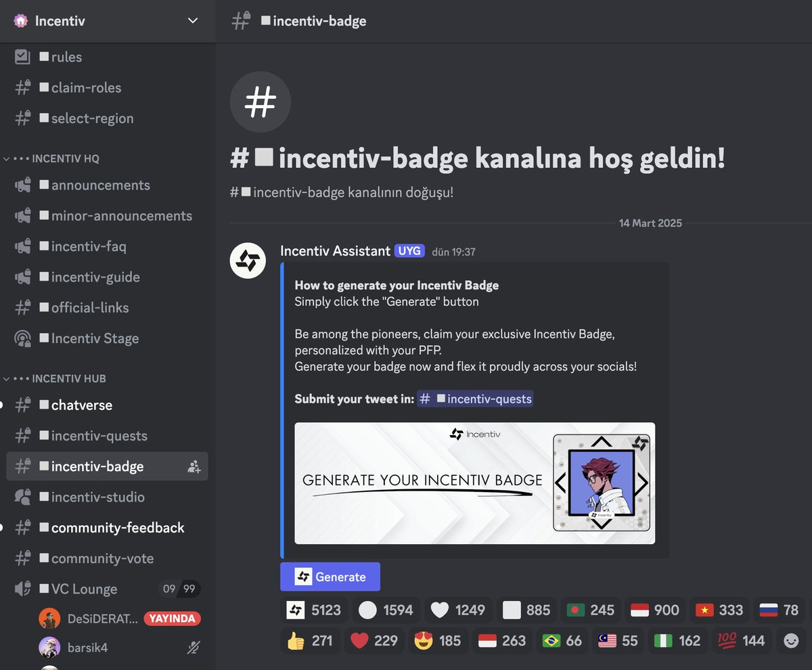The width and height of the screenshot is (812, 670).
Task: Click the YAYINDA live badge
Action: tap(173, 619)
